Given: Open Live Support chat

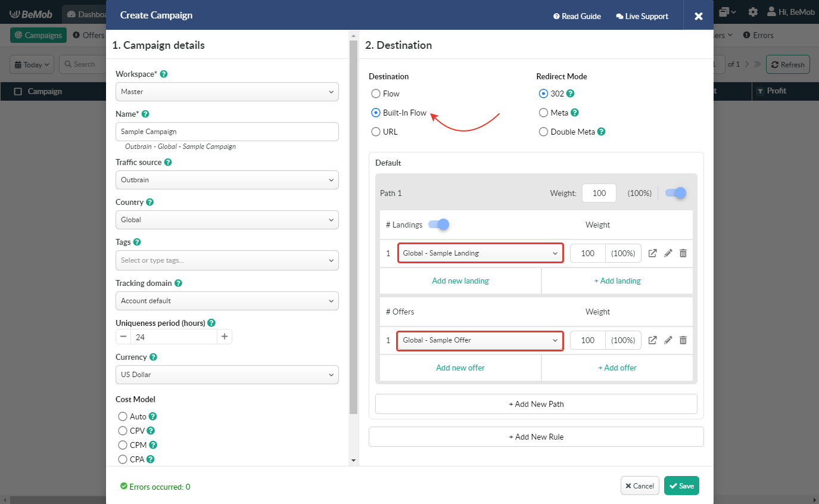Looking at the screenshot, I should (642, 16).
